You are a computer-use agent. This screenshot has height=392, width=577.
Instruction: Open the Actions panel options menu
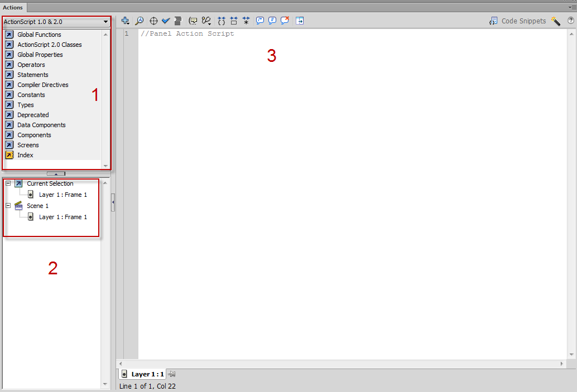click(x=572, y=7)
